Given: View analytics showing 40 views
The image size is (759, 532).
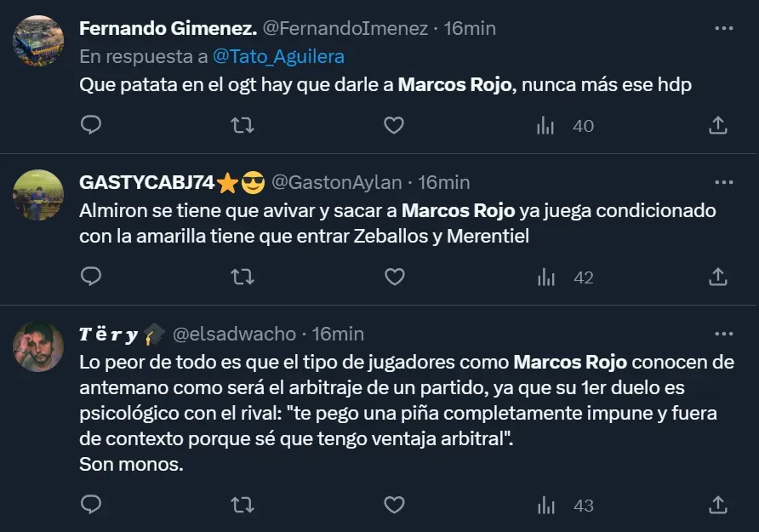Looking at the screenshot, I should [x=565, y=126].
